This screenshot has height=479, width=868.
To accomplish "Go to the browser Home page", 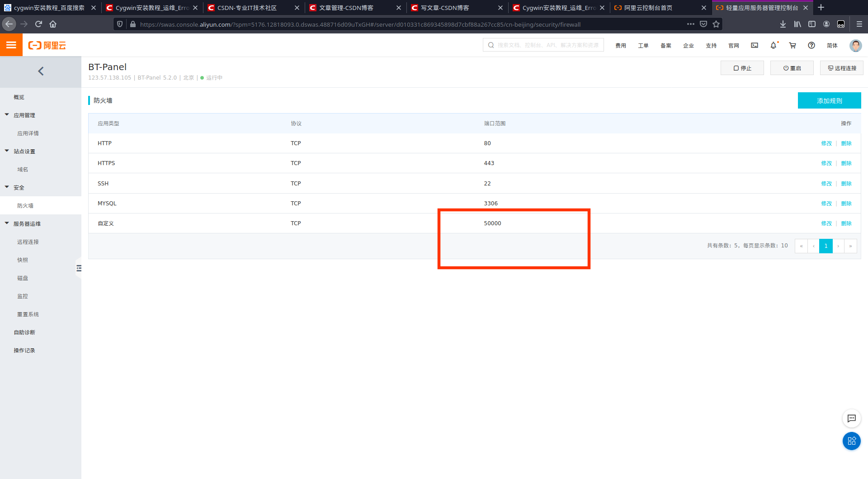I will [x=53, y=24].
